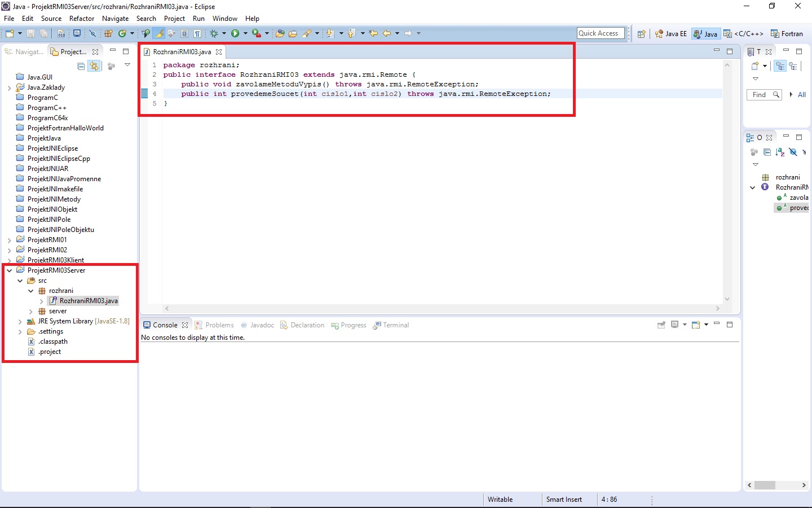Open the Refactor menu
The image size is (812, 508).
(x=82, y=19)
